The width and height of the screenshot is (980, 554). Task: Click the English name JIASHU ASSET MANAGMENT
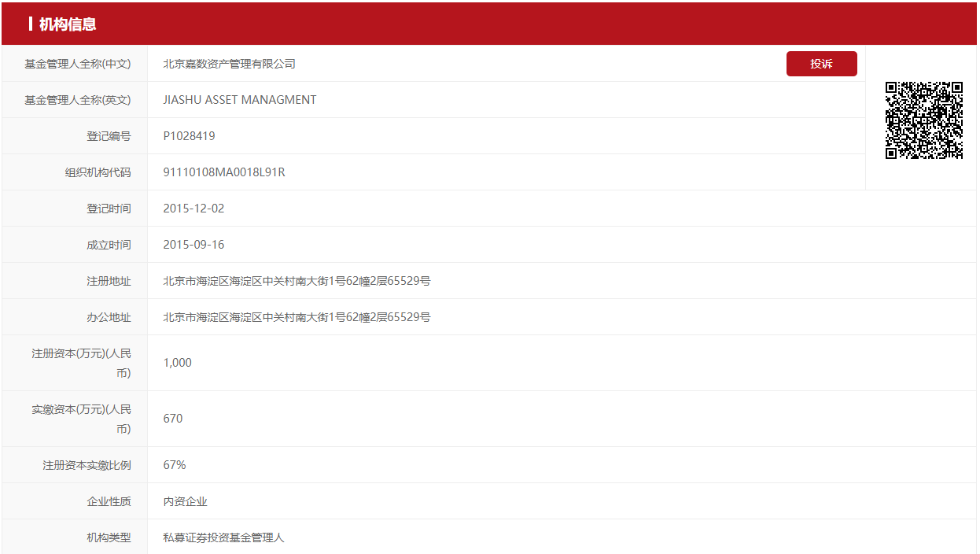pos(240,100)
